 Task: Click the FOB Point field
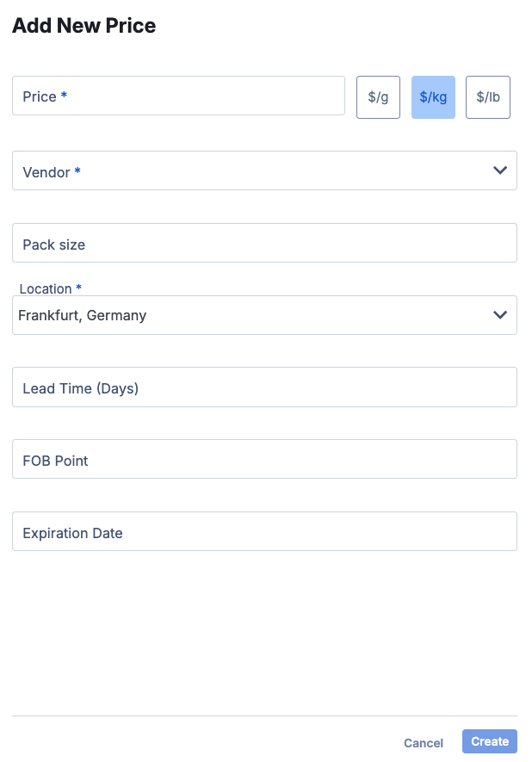pos(264,459)
